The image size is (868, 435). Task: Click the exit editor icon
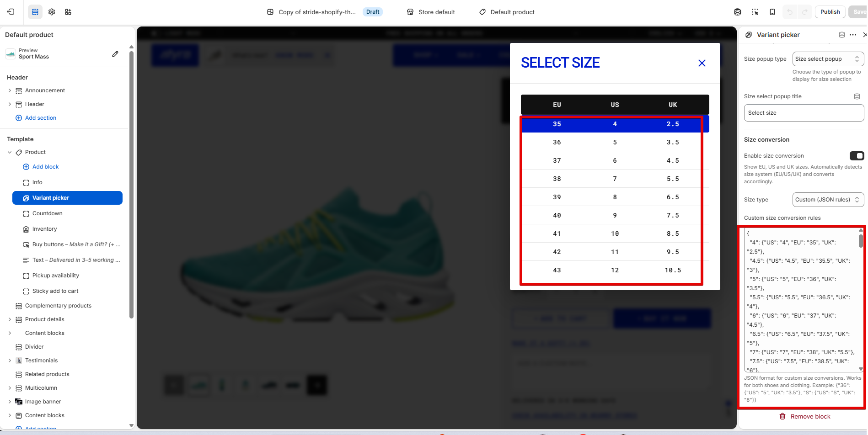11,12
